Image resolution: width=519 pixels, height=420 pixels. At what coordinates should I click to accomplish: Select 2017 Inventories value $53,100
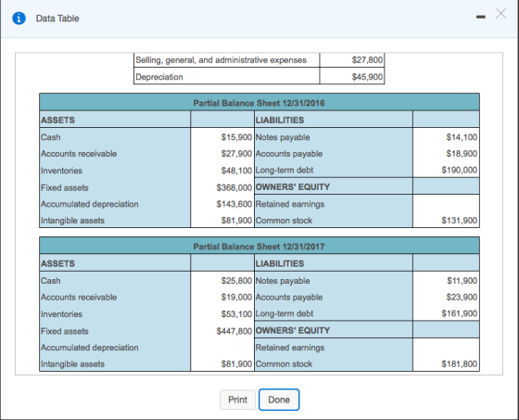pyautogui.click(x=236, y=314)
